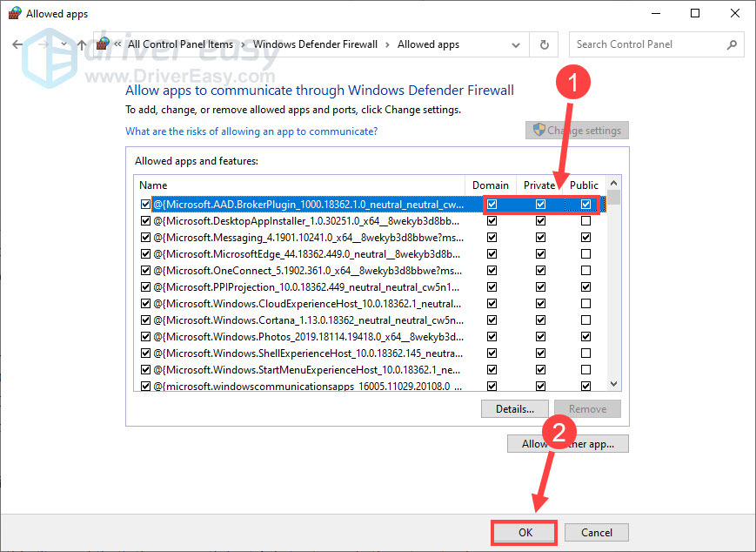Click the apps list scrollbar thumb

click(x=614, y=198)
